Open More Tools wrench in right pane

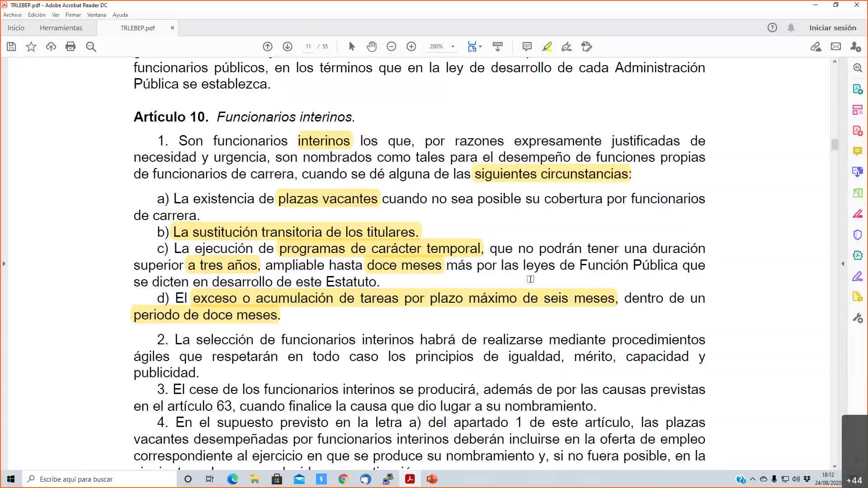(858, 318)
